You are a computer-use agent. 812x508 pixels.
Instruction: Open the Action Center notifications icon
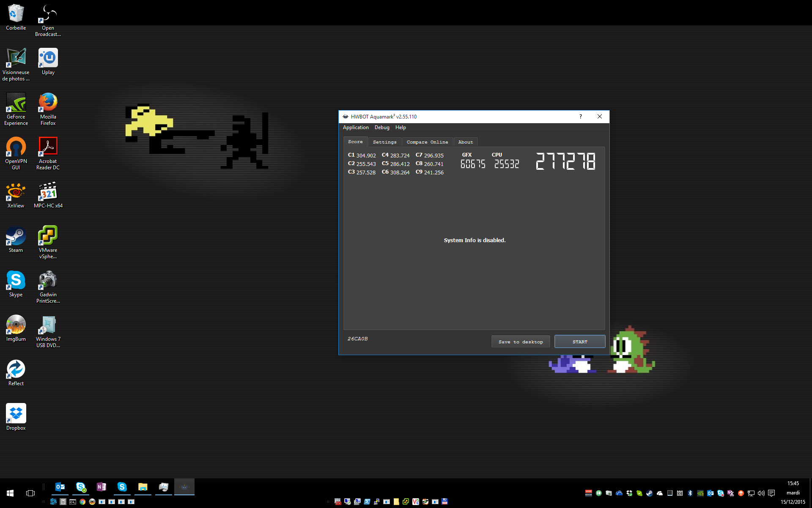pyautogui.click(x=771, y=493)
